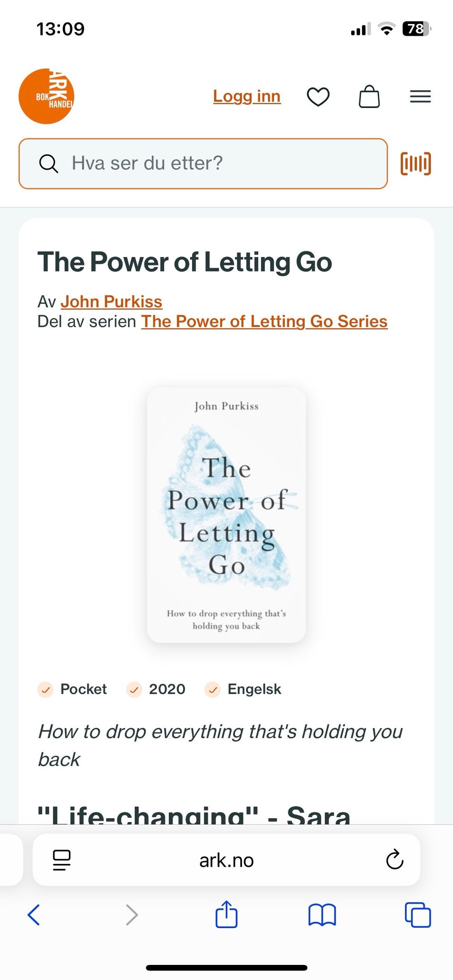The image size is (453, 980).
Task: Tap the ark.no address bar
Action: tap(226, 860)
